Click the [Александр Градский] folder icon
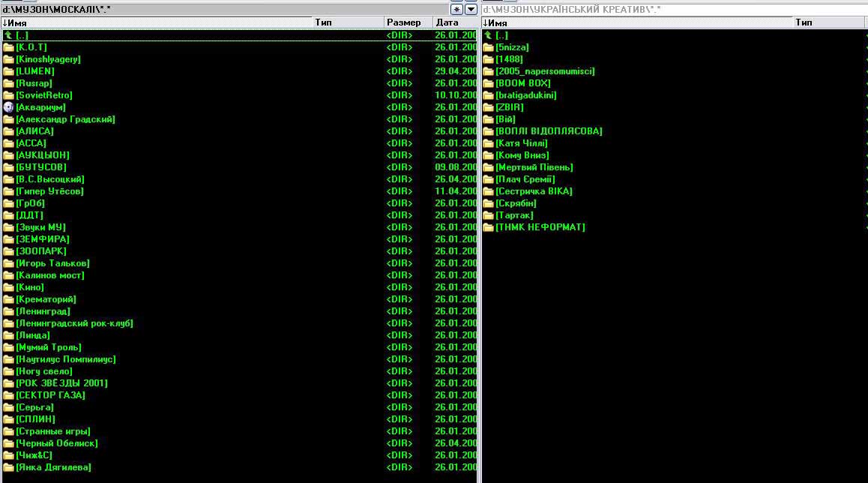This screenshot has height=483, width=868. point(8,119)
